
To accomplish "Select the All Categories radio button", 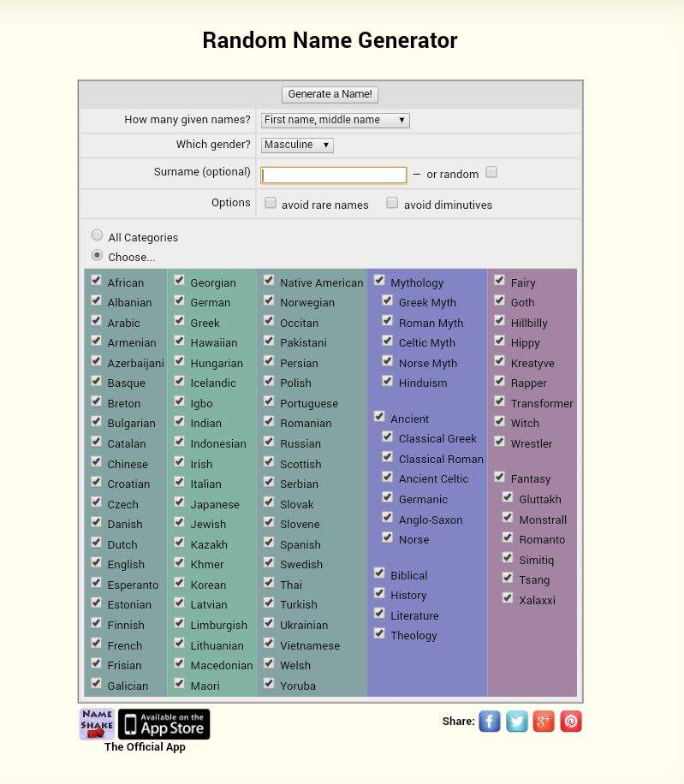I will coord(97,235).
